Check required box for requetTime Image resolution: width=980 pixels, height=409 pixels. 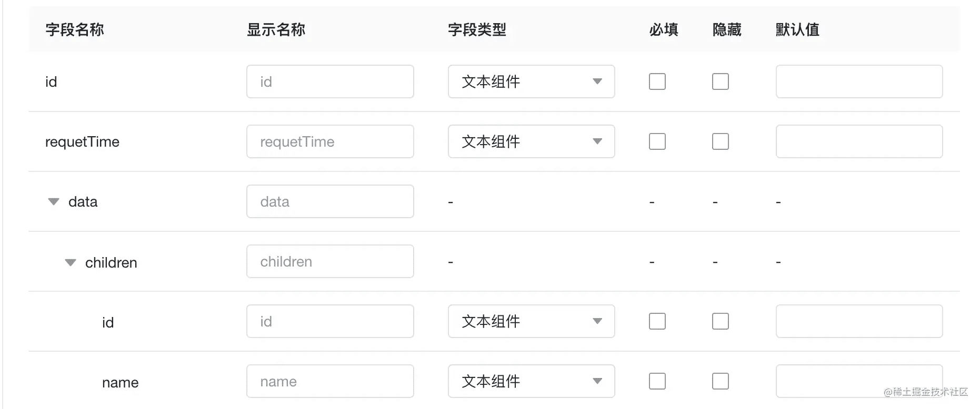pos(657,141)
